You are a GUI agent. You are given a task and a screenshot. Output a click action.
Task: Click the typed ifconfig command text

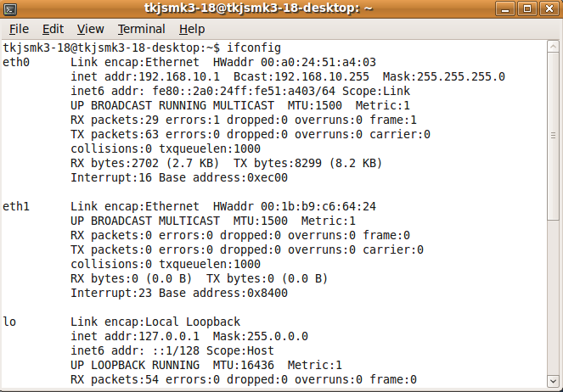tap(253, 47)
